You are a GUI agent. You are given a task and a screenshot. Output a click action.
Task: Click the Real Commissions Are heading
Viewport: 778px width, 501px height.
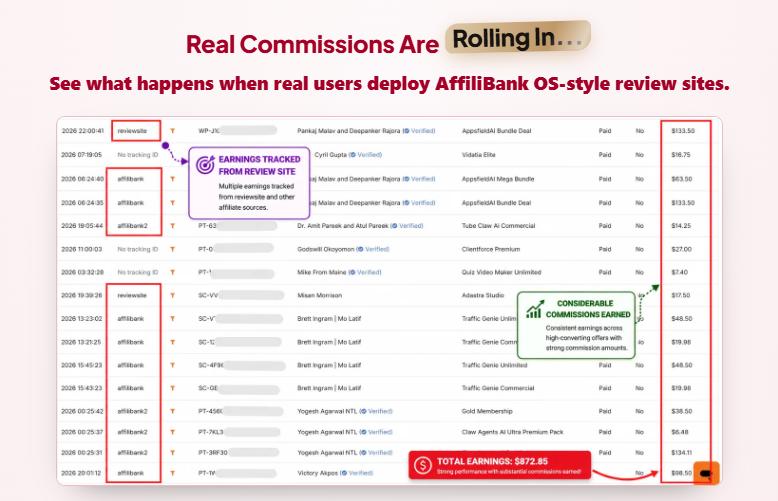[x=313, y=44]
